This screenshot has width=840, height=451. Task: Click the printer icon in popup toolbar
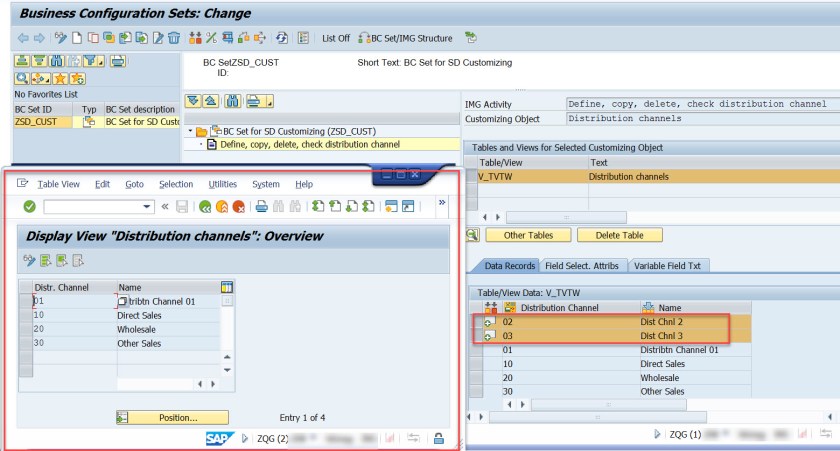(261, 207)
